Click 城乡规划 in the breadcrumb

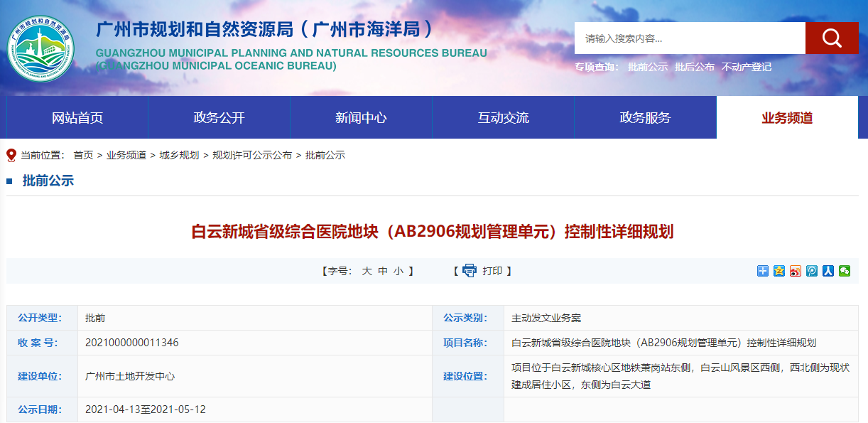point(179,155)
